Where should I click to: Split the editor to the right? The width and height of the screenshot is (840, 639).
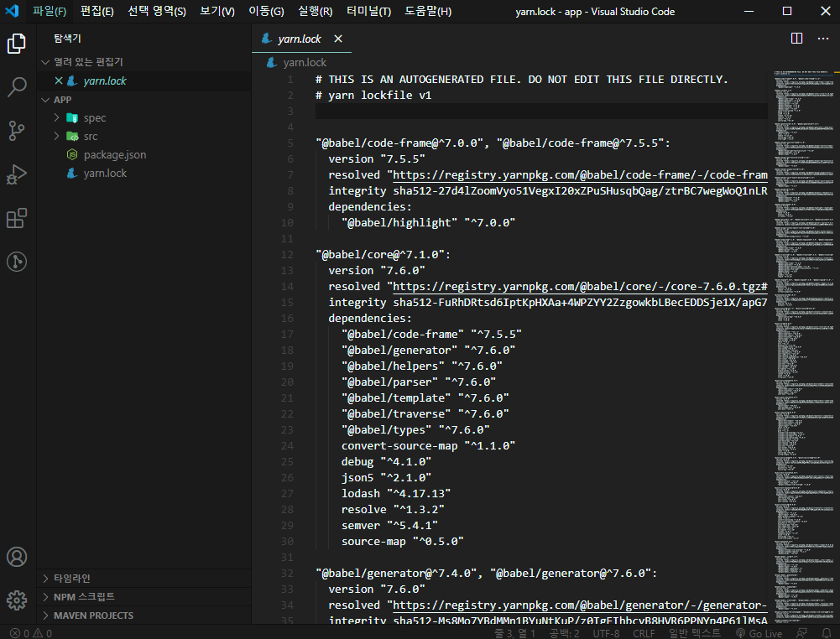point(796,39)
